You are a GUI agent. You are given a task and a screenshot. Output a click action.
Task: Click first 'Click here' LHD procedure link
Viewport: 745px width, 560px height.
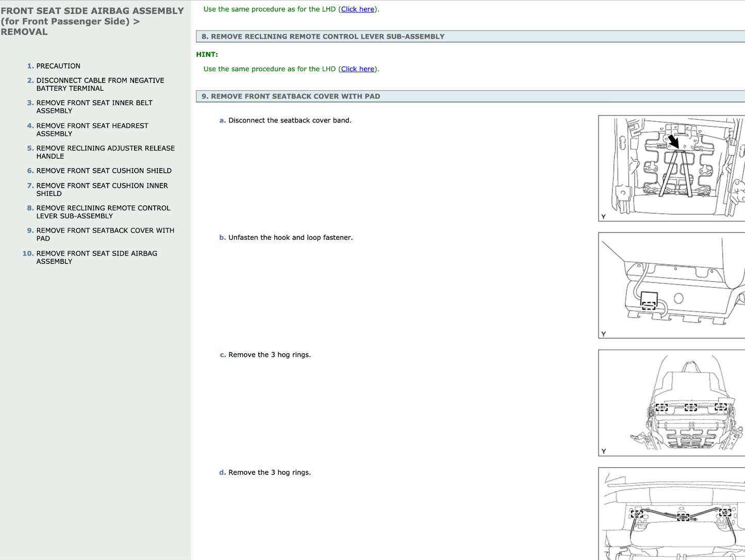pyautogui.click(x=357, y=9)
